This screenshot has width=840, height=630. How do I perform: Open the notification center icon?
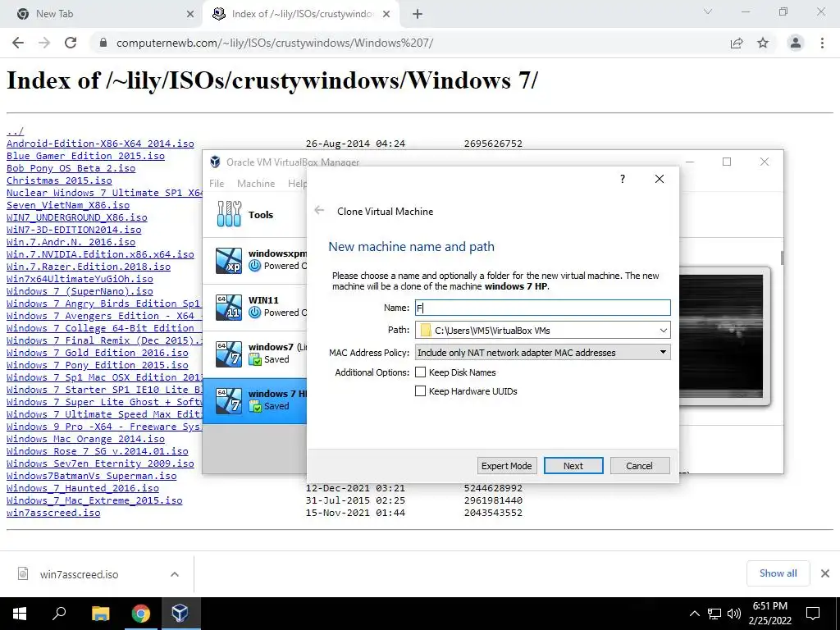[x=813, y=614]
